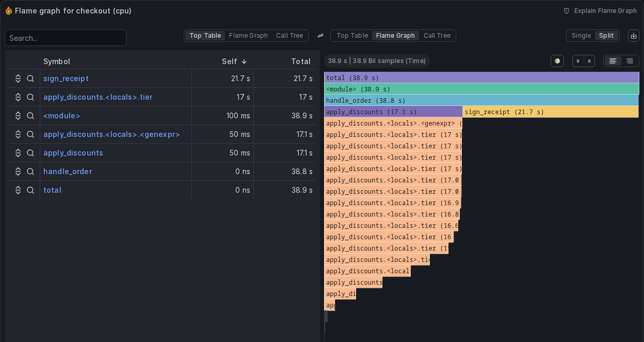The height and width of the screenshot is (342, 644).
Task: Open the handle_order symbol link in the table
Action: [68, 172]
